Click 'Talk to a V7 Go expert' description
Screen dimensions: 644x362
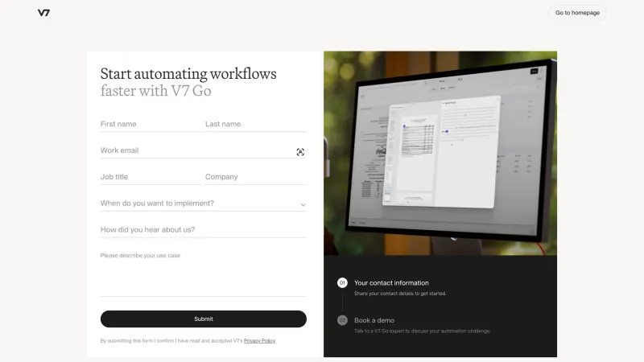click(x=422, y=331)
